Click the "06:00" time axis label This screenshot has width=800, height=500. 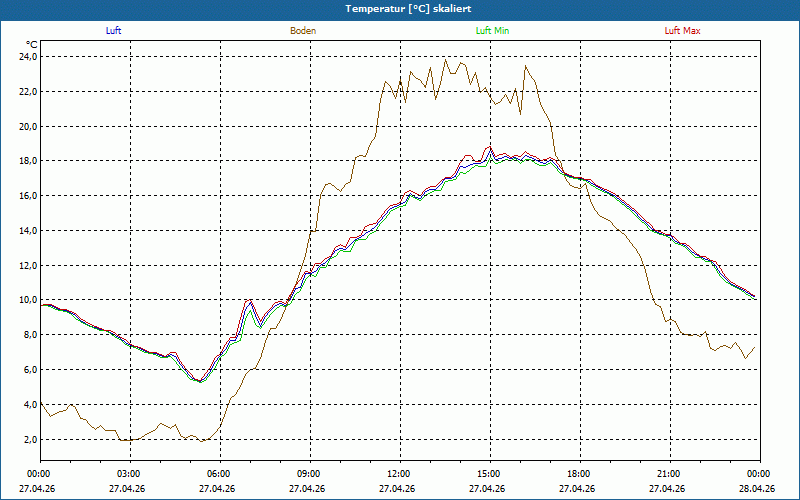pyautogui.click(x=220, y=474)
